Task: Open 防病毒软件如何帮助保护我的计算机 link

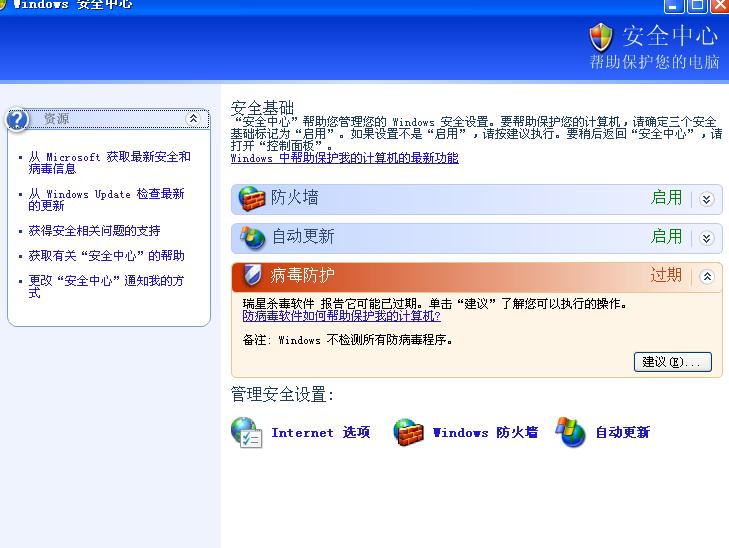Action: pos(341,316)
